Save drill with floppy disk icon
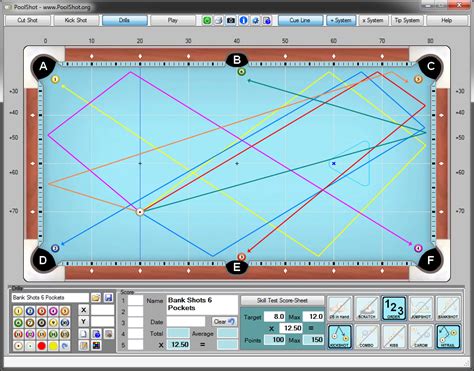 [x=108, y=297]
